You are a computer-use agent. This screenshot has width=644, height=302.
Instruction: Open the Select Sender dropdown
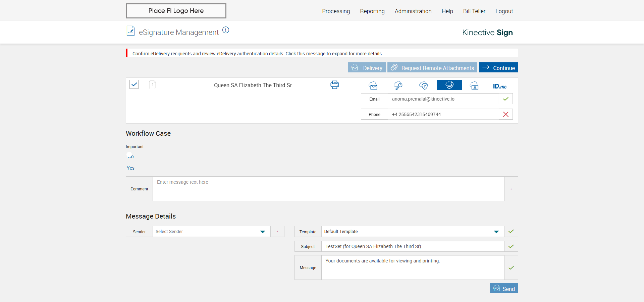pyautogui.click(x=211, y=232)
